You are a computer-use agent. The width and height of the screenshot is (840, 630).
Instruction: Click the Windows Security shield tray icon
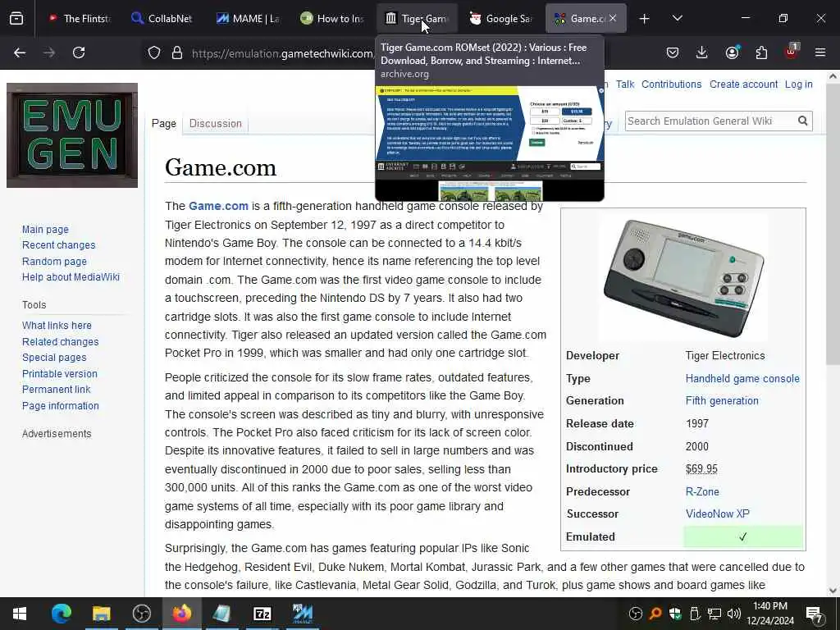coord(675,614)
